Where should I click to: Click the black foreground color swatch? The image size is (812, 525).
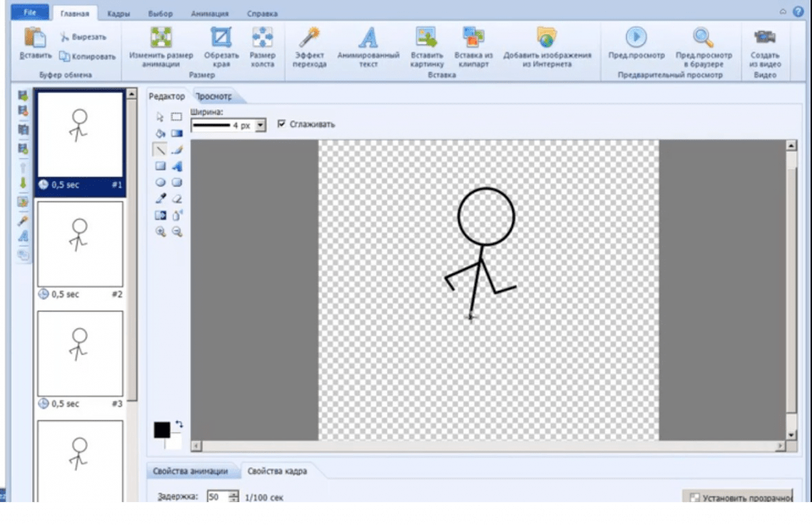(x=162, y=430)
